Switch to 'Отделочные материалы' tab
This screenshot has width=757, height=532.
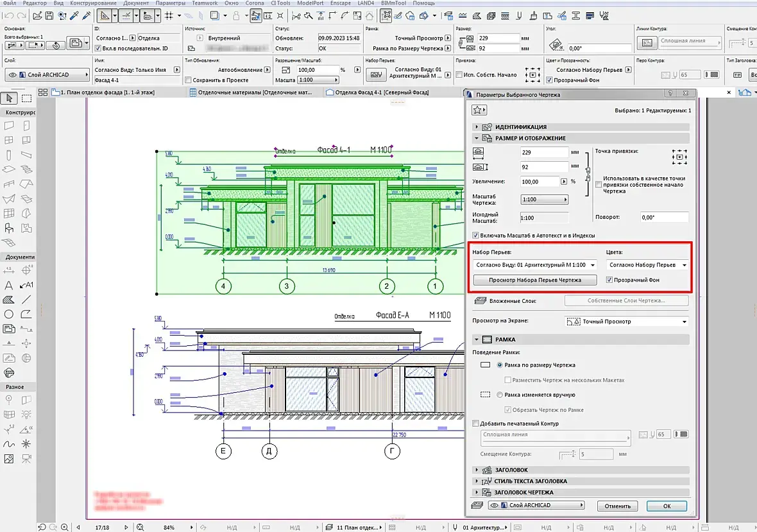[x=251, y=92]
